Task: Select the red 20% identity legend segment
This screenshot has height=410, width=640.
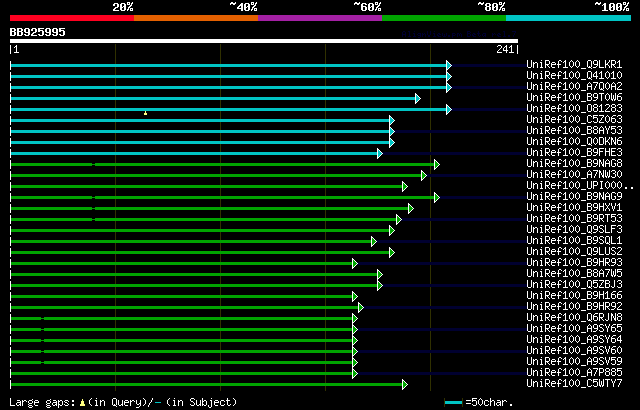Action: pyautogui.click(x=72, y=18)
